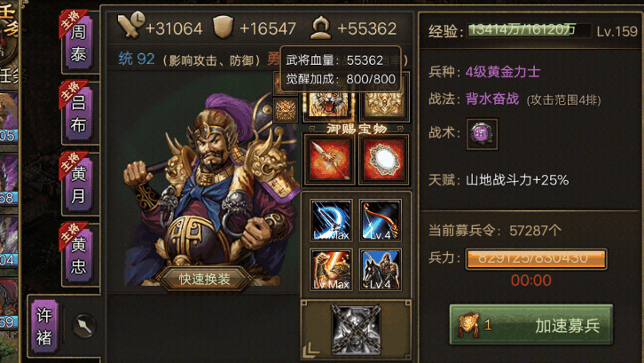The height and width of the screenshot is (363, 644).
Task: Open the blue blade Lv.Max skill icon
Action: tap(331, 220)
